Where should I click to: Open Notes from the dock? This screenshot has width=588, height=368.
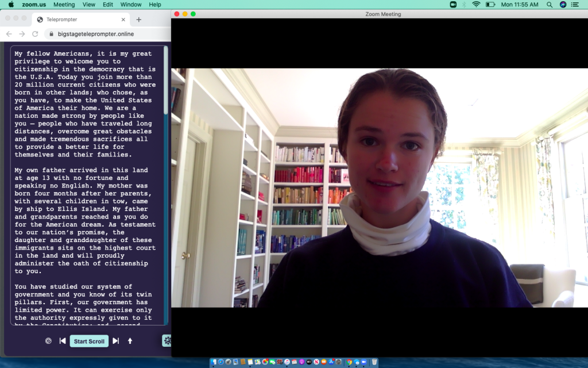click(250, 362)
